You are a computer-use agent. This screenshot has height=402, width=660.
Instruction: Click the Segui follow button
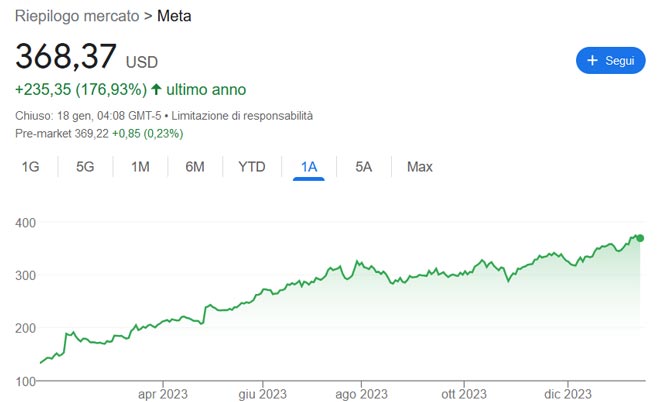(x=610, y=61)
